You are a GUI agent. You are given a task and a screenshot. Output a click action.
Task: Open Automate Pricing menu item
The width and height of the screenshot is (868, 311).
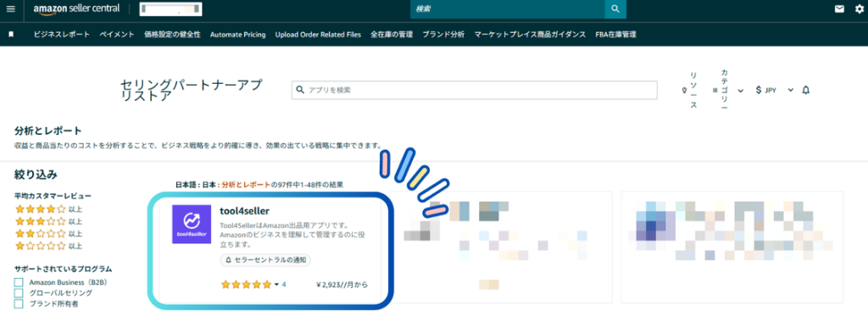coord(238,34)
